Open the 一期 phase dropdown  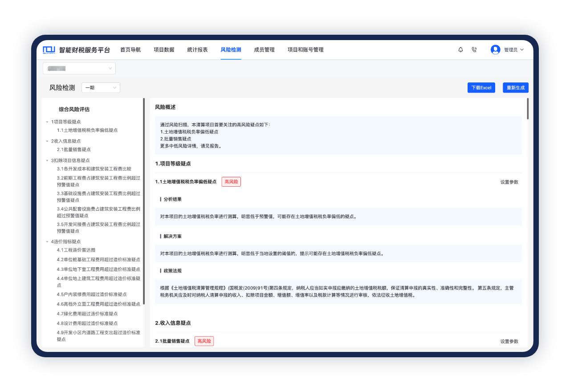[101, 88]
